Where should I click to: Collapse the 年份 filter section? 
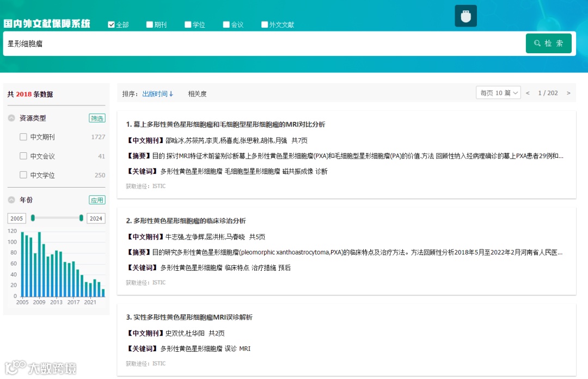pyautogui.click(x=11, y=200)
